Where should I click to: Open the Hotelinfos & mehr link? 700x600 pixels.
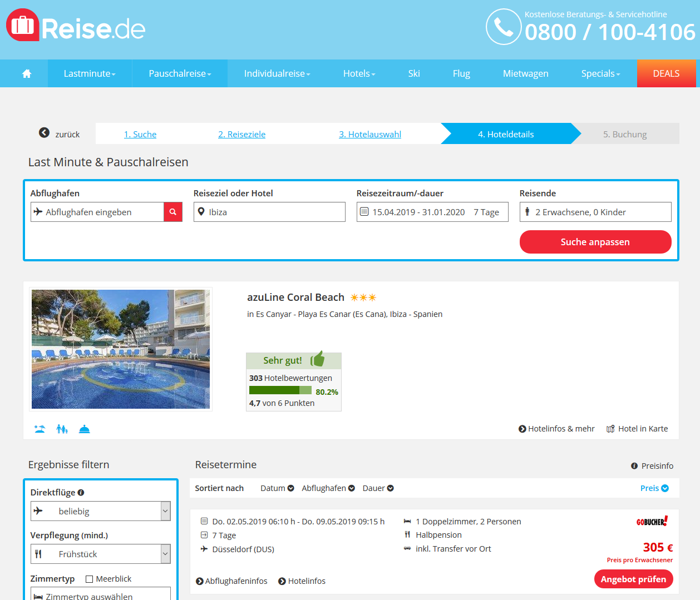click(561, 429)
